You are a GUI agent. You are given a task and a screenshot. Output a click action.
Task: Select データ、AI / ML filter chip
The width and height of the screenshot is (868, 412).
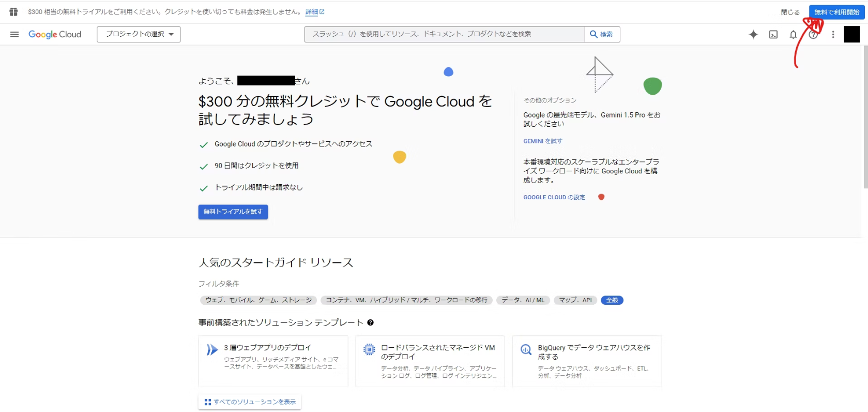[x=523, y=300]
